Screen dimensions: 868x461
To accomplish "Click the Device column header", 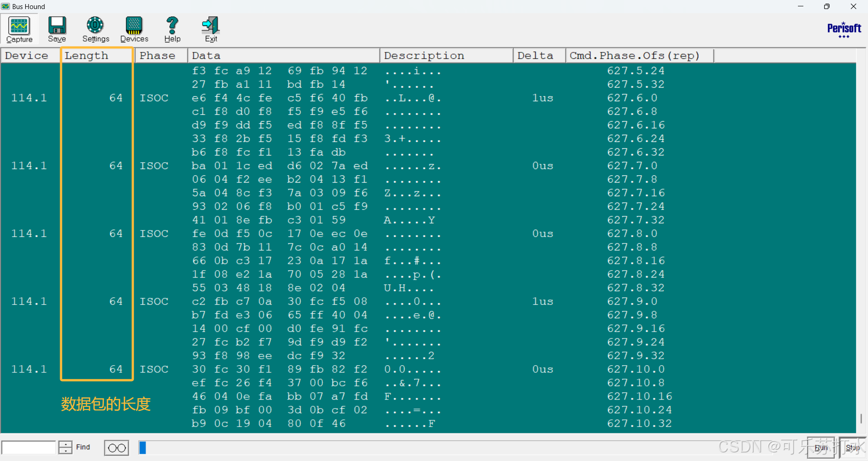I will click(30, 55).
